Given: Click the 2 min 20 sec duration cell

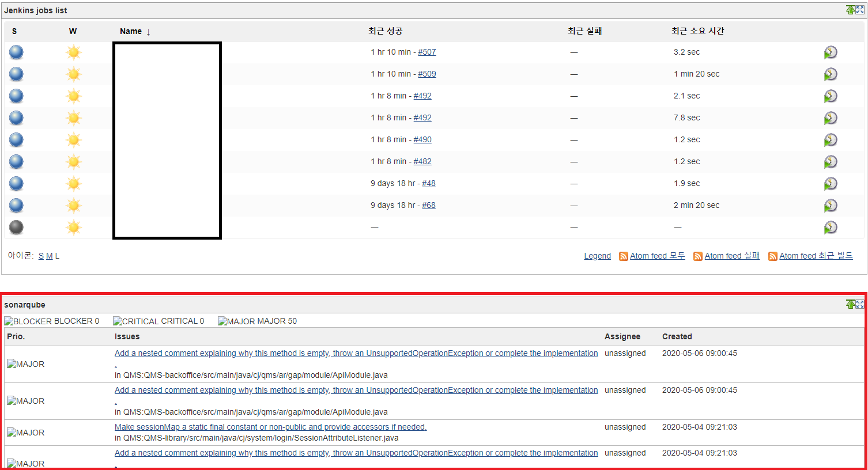Looking at the screenshot, I should coord(696,205).
